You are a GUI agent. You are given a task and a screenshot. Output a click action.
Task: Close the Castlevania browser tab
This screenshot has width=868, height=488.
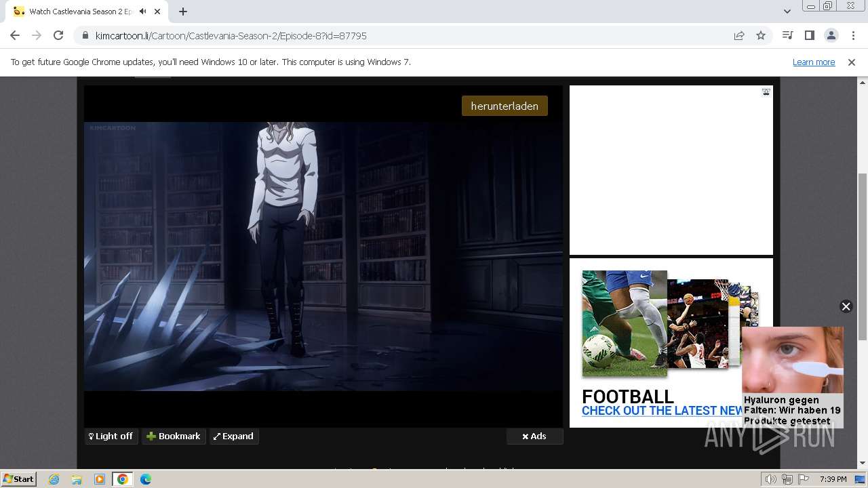[158, 12]
